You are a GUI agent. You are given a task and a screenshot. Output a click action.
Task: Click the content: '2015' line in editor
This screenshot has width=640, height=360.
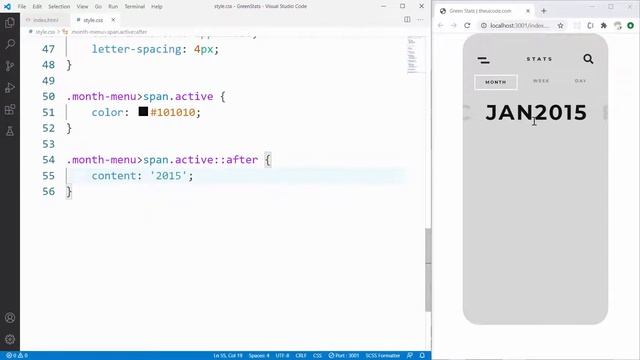pyautogui.click(x=142, y=176)
